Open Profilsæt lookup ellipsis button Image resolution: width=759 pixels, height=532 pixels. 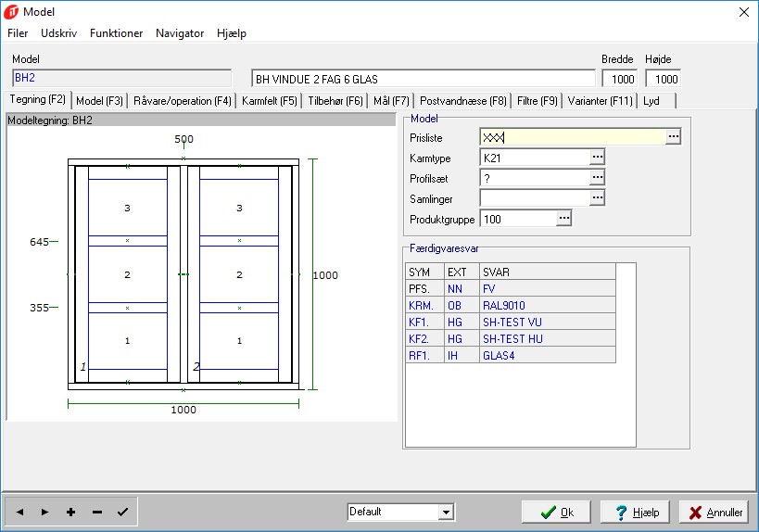tap(598, 177)
